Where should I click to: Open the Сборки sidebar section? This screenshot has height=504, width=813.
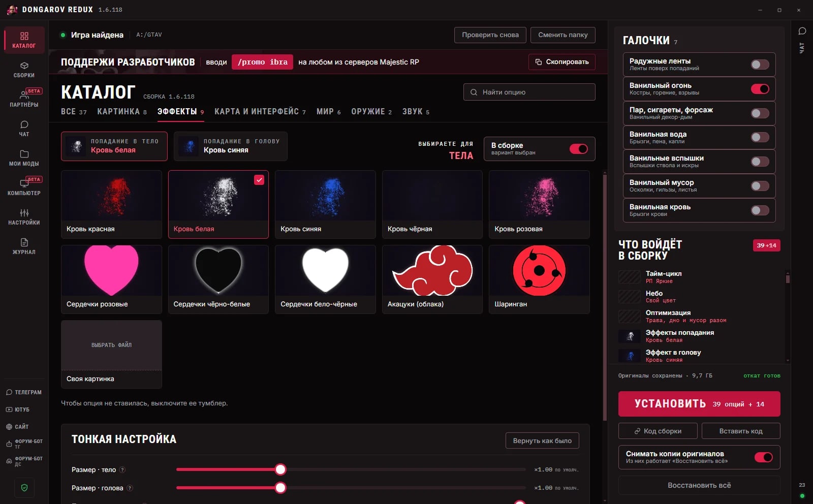(24, 70)
